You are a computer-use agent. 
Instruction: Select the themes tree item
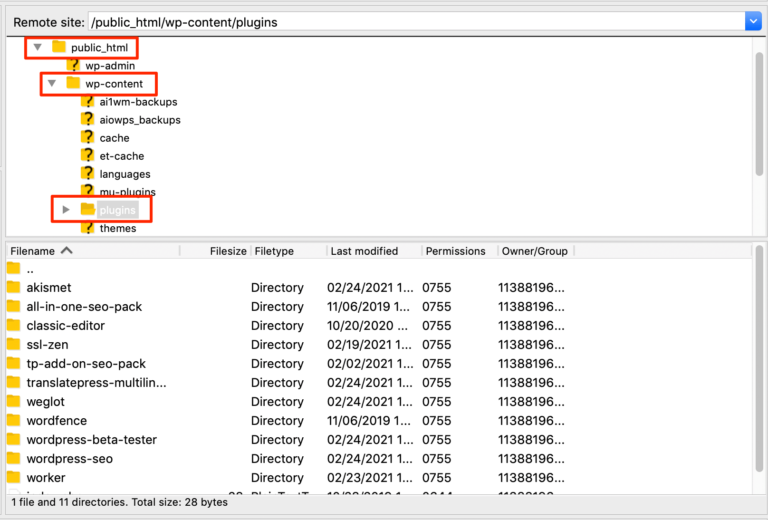coord(118,229)
